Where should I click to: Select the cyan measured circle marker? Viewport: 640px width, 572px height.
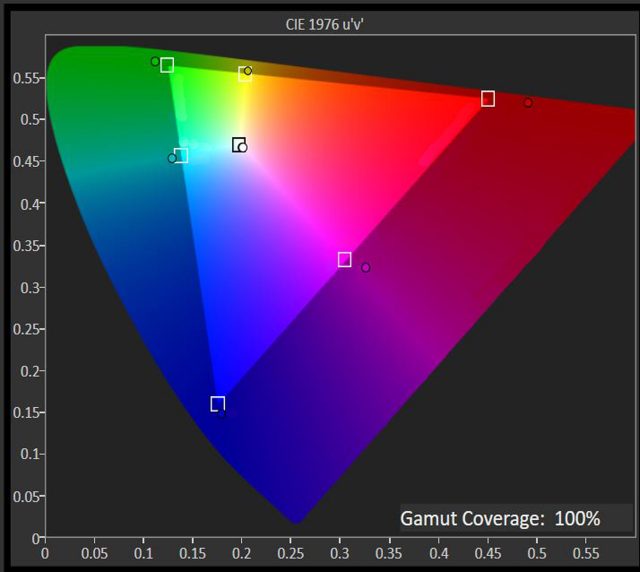[172, 158]
